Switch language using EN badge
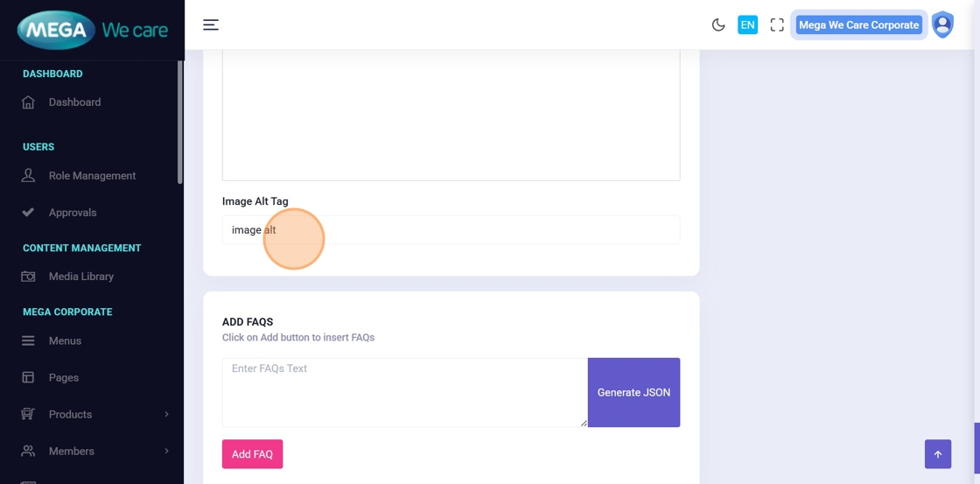The height and width of the screenshot is (484, 980). 747,25
